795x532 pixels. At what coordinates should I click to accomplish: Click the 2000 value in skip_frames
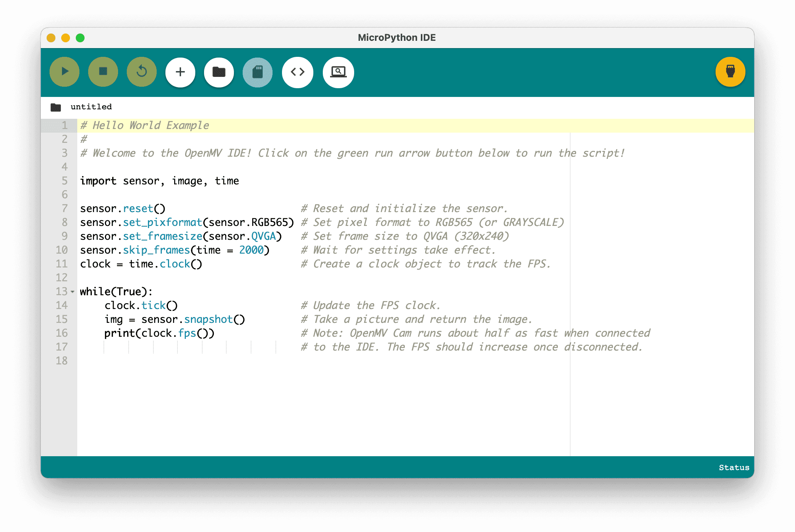point(251,250)
